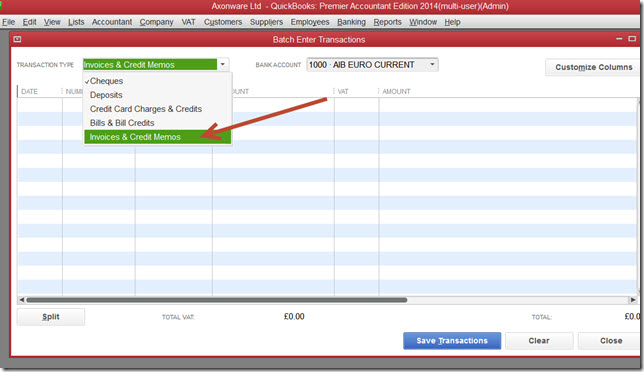Click the first cell under the DATE column
644x372 pixels.
tap(40, 105)
